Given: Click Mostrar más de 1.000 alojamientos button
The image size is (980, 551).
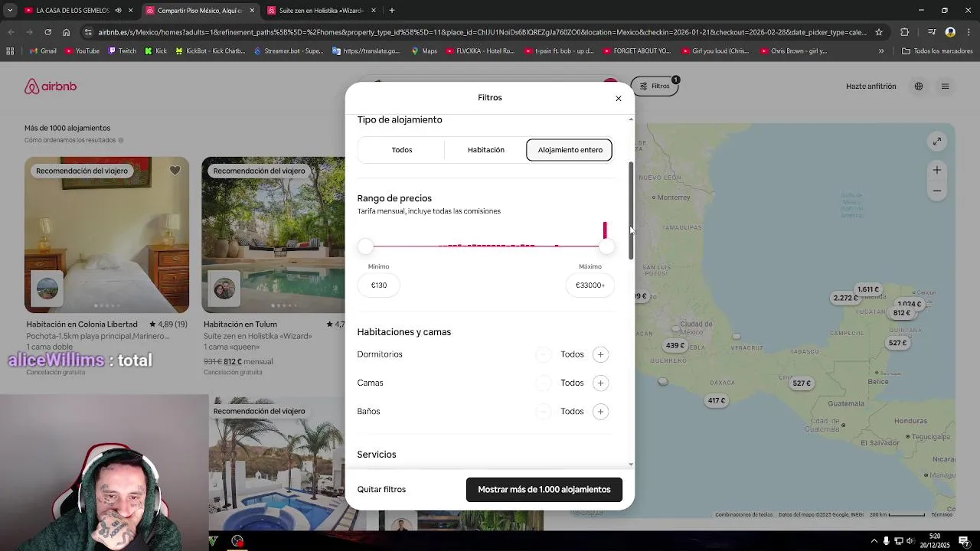Looking at the screenshot, I should pos(544,489).
